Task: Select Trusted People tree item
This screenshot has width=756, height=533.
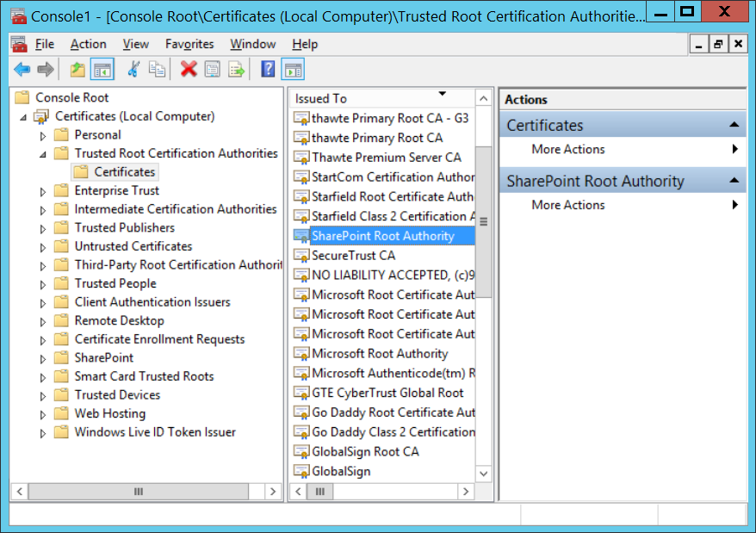Action: 115,283
